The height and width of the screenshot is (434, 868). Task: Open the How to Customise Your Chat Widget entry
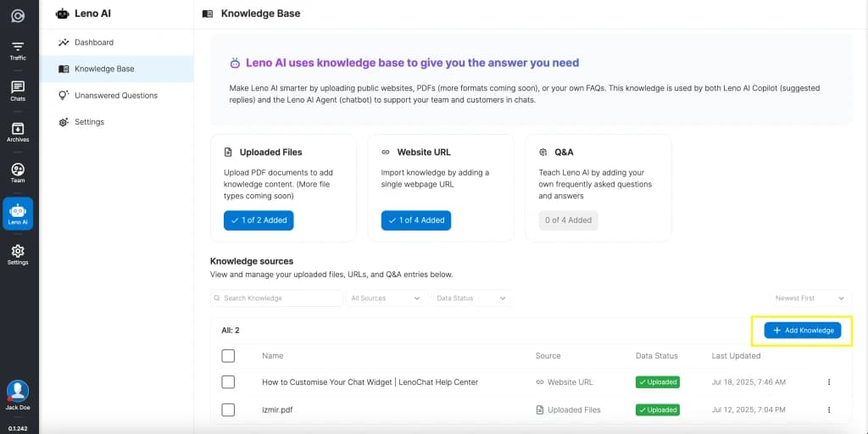coord(370,382)
